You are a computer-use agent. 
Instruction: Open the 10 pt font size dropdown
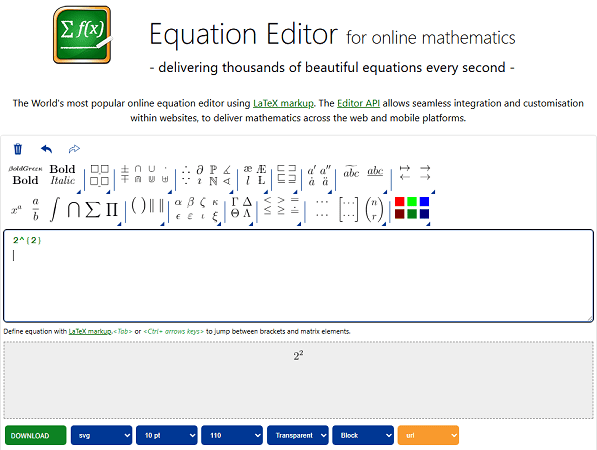[167, 435]
